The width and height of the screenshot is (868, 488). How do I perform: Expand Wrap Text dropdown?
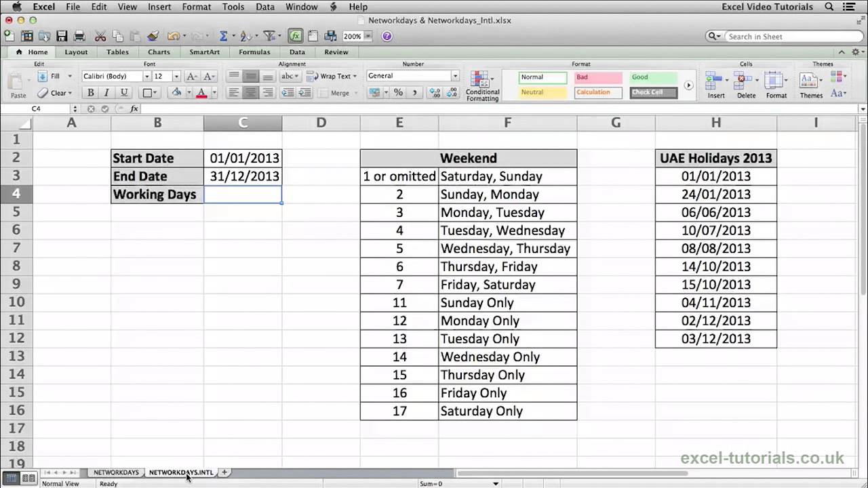pyautogui.click(x=355, y=77)
